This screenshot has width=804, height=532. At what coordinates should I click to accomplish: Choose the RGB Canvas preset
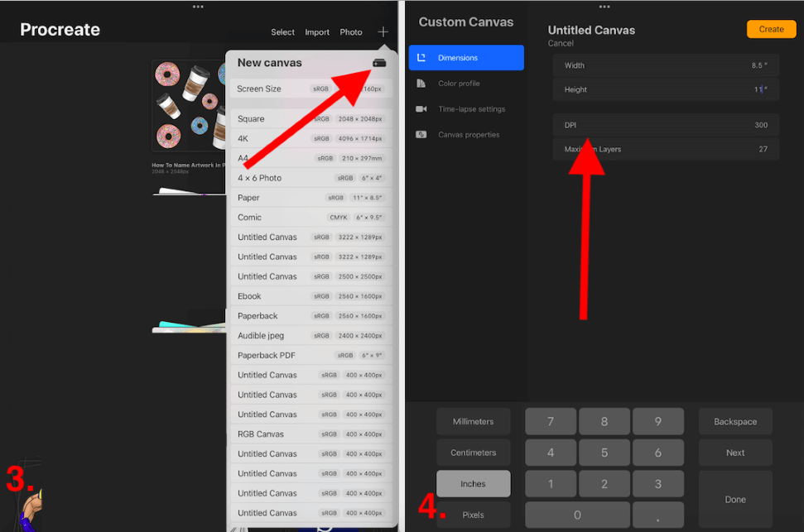[311, 434]
